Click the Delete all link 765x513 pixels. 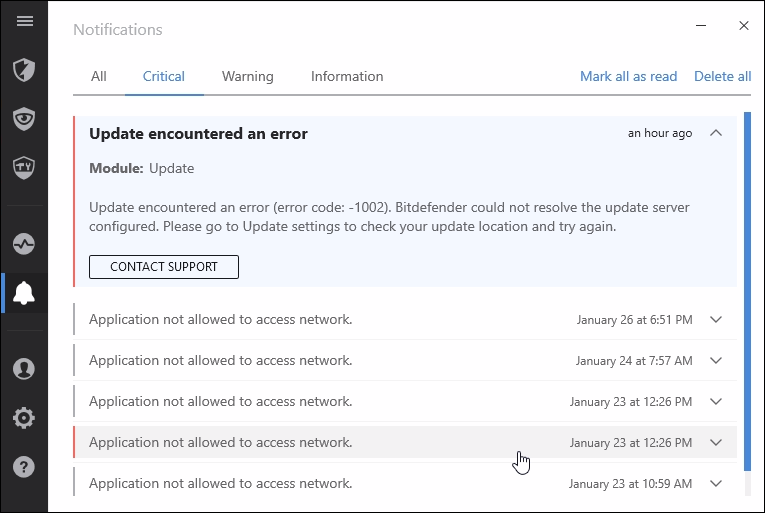click(x=723, y=76)
